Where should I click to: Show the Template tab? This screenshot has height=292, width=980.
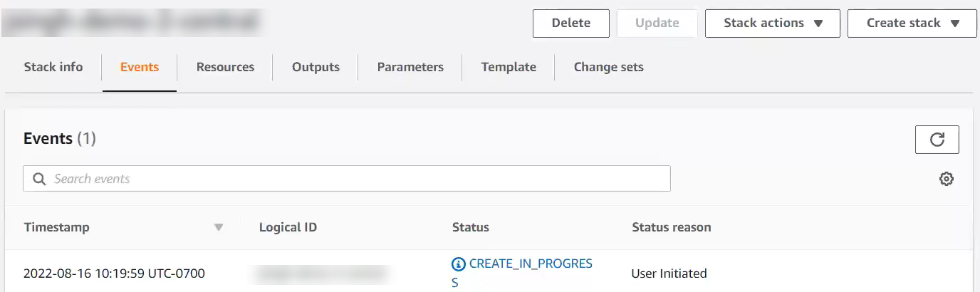coord(509,67)
